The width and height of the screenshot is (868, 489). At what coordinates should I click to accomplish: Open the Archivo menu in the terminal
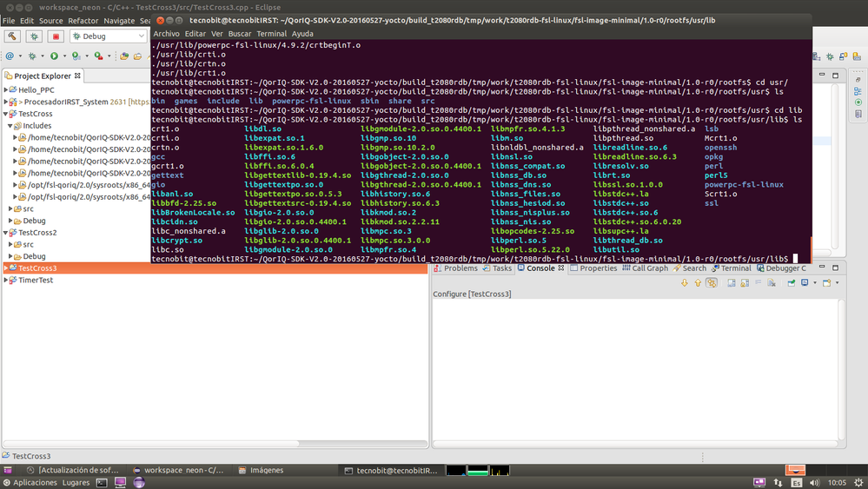[x=166, y=34]
